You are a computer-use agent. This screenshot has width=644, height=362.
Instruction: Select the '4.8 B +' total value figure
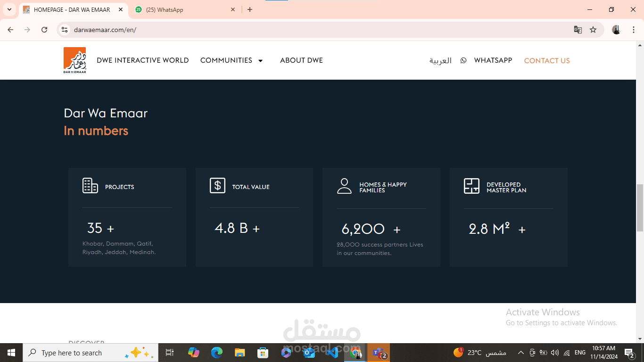click(x=237, y=228)
